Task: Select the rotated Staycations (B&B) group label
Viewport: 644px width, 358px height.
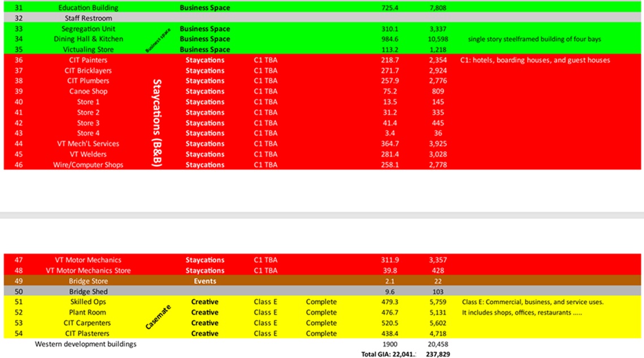Action: pyautogui.click(x=158, y=123)
